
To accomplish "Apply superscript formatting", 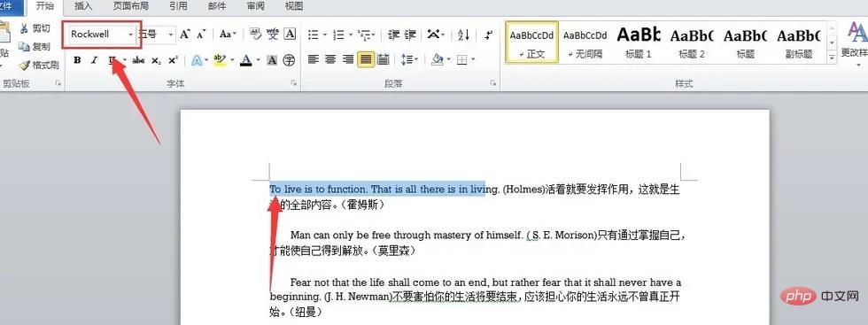I will click(173, 60).
